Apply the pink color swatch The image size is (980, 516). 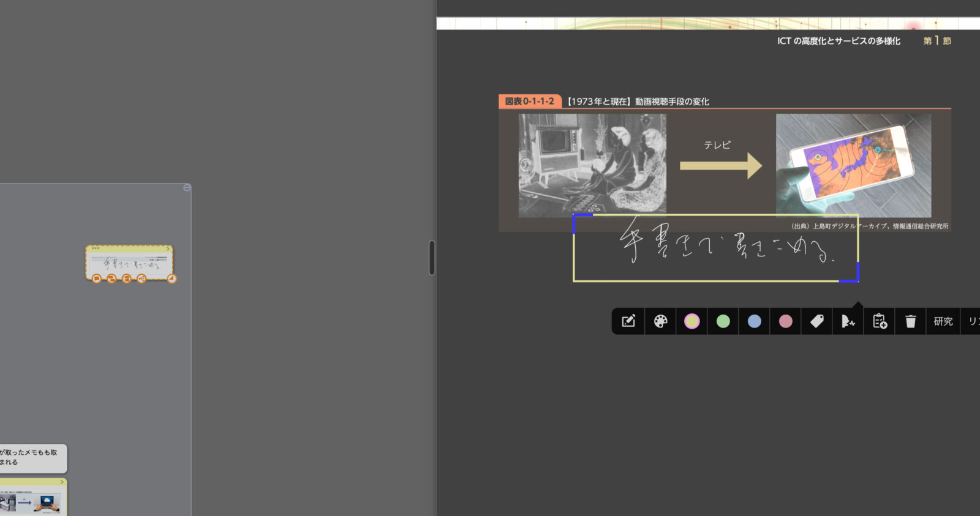coord(785,321)
